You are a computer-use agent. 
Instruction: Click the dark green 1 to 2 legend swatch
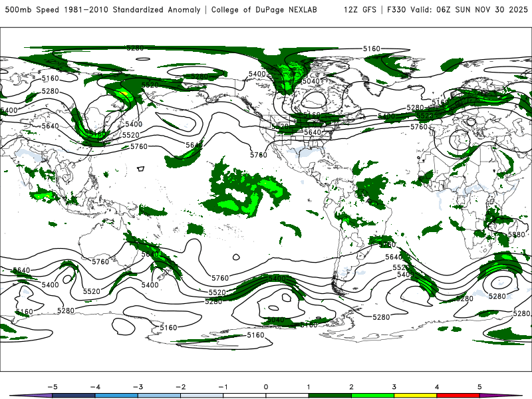[x=330, y=396]
